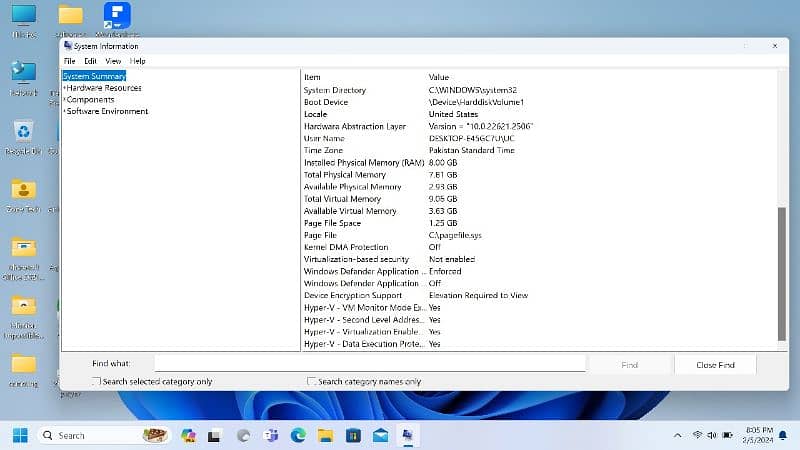Click the Find what input field
This screenshot has width=800, height=450.
pos(370,364)
